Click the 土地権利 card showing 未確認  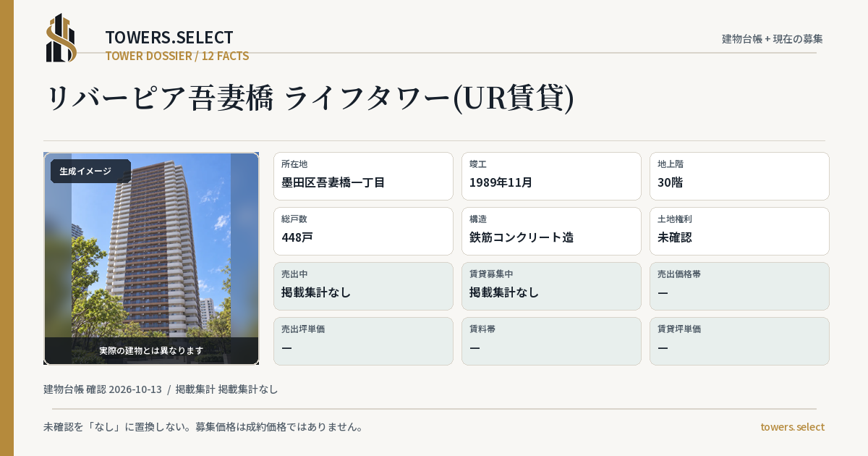(x=739, y=231)
